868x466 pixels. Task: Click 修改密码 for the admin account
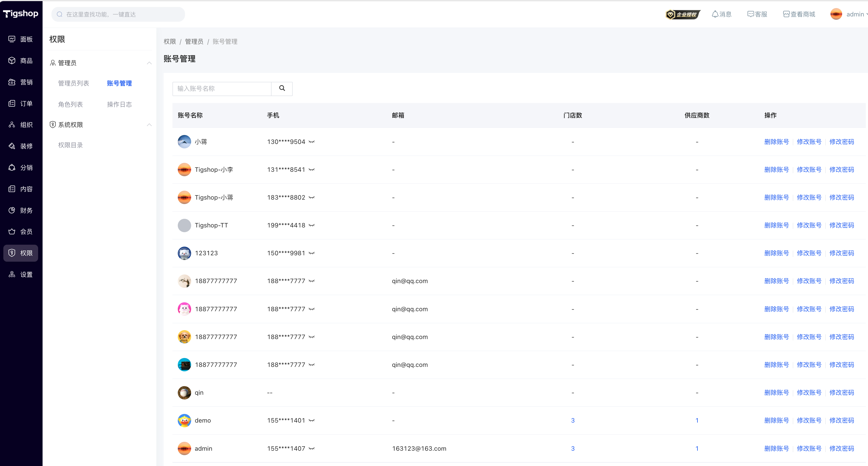pyautogui.click(x=841, y=448)
